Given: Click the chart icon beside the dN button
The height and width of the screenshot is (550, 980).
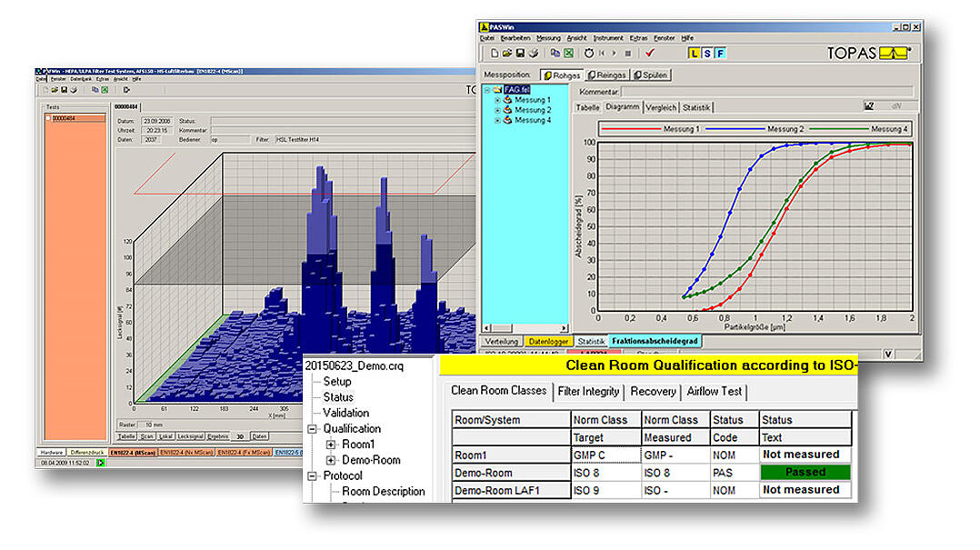Looking at the screenshot, I should [x=868, y=106].
